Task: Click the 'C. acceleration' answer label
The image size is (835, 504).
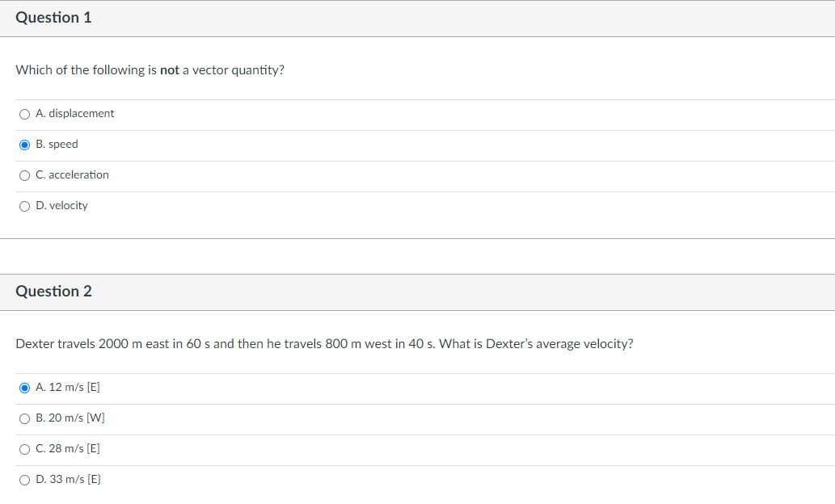Action: [x=73, y=174]
